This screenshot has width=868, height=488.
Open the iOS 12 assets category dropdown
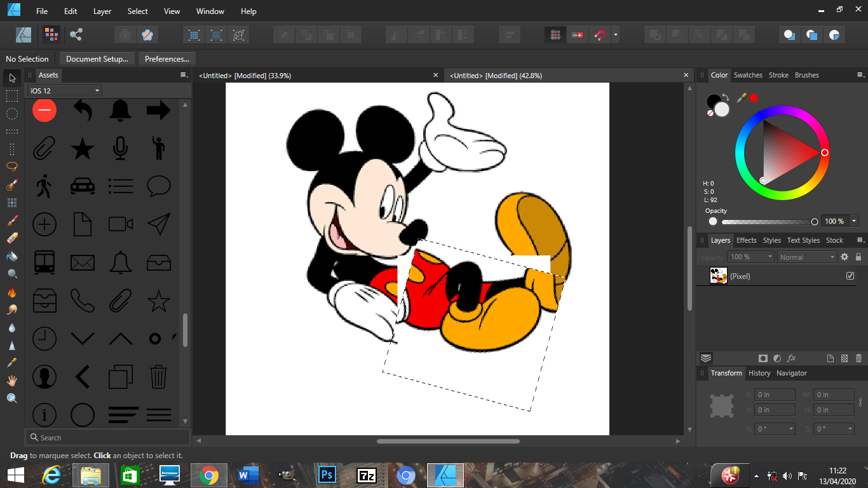pos(64,91)
